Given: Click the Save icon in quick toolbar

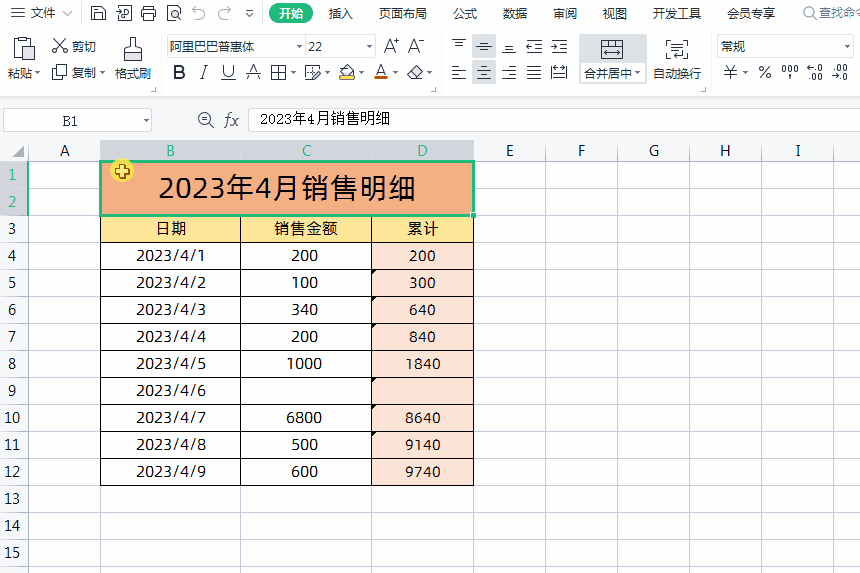Looking at the screenshot, I should tap(98, 13).
